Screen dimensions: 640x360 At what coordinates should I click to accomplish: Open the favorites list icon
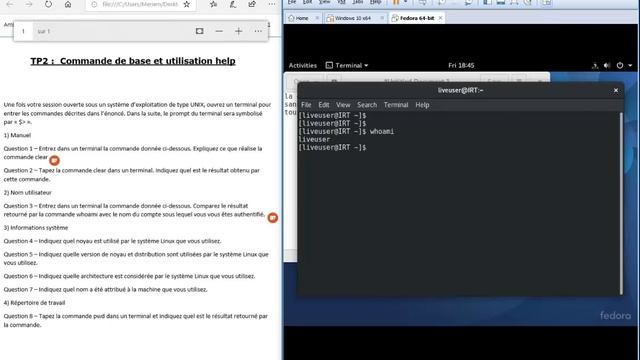click(213, 4)
